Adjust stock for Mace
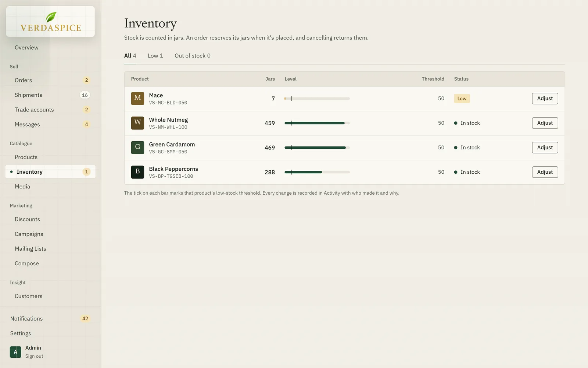 pyautogui.click(x=545, y=99)
